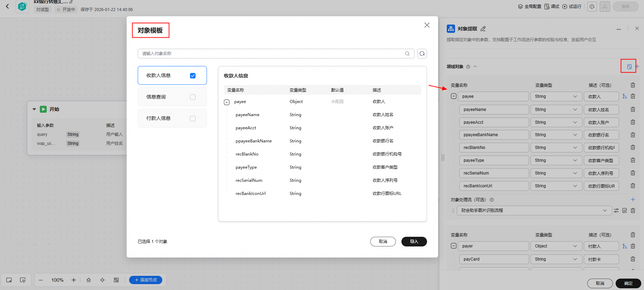
Task: Open the type dropdown for payeeName
Action: 556,110
